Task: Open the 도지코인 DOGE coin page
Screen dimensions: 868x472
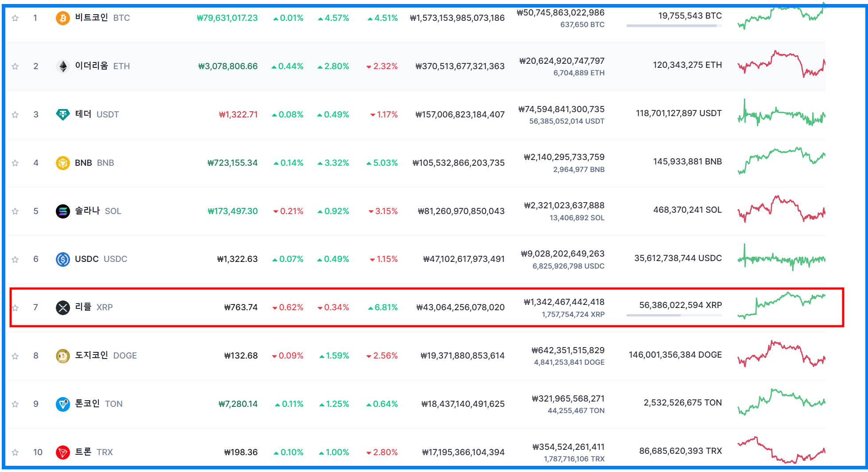Action: [x=106, y=355]
